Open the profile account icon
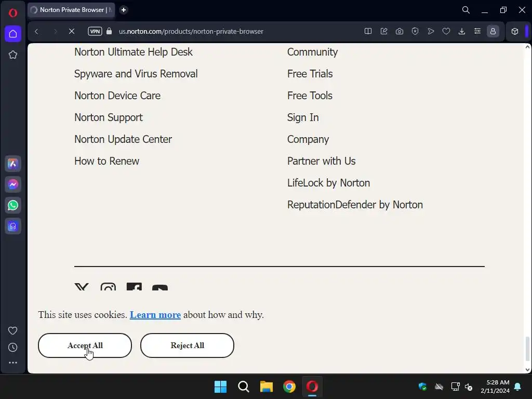Screen dimensions: 532x399 [x=493, y=31]
